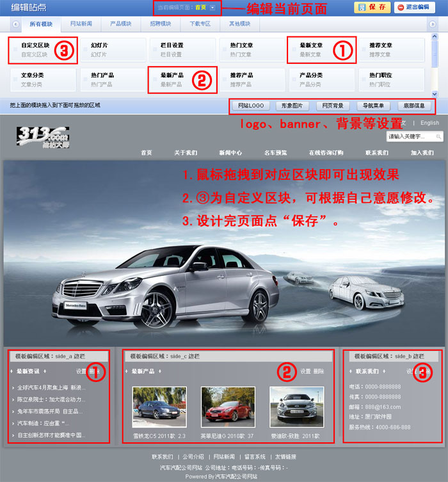Open news item 兔年车市震荡开局

[x=50, y=412]
